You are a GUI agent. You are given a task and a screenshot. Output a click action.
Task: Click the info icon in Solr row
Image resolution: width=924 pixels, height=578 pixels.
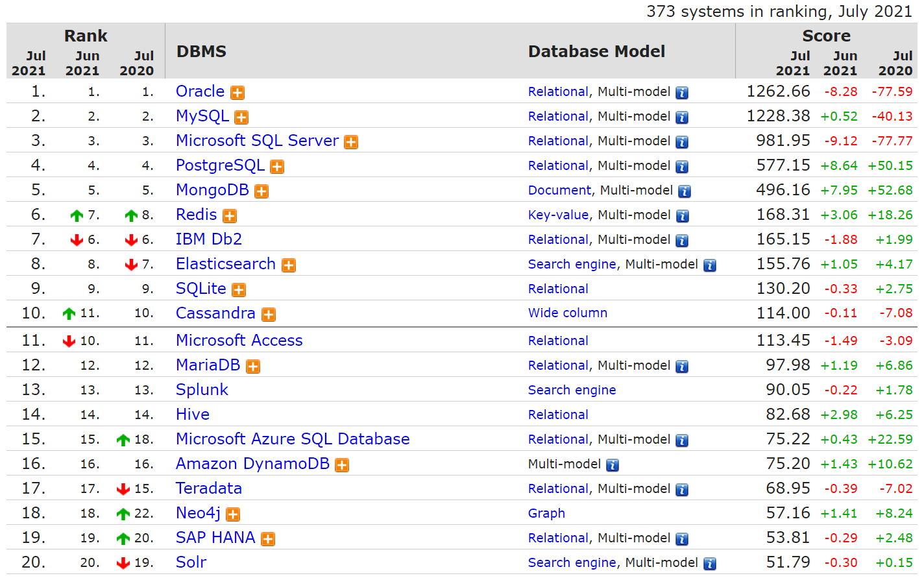coord(710,564)
